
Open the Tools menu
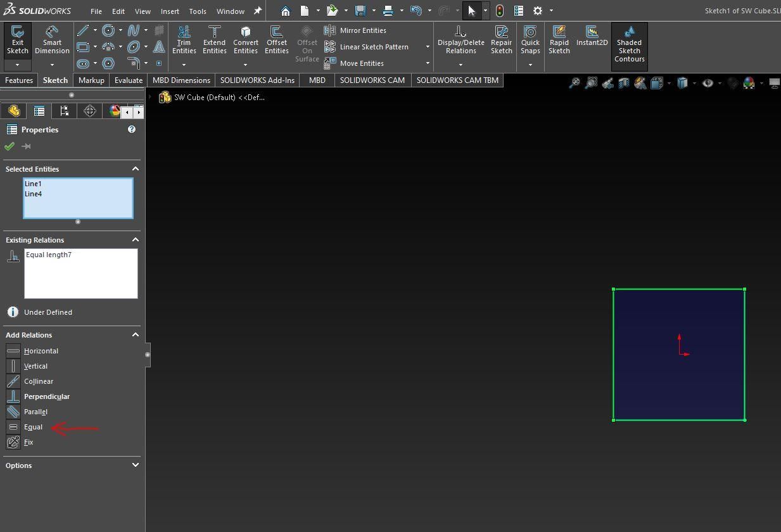point(197,11)
